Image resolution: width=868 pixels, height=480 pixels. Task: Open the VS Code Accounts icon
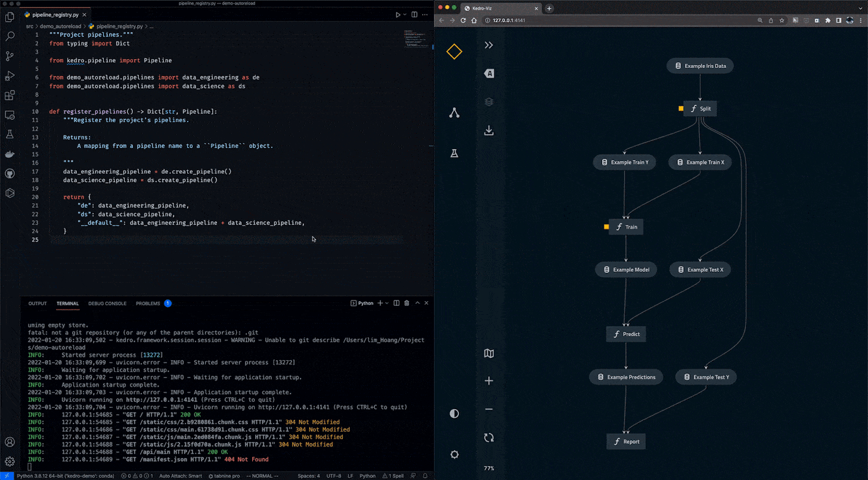point(10,442)
